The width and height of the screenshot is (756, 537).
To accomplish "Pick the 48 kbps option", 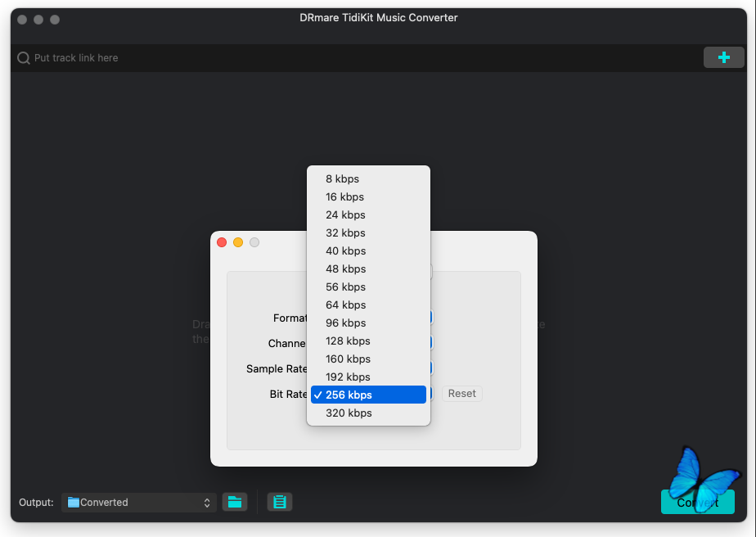I will 368,268.
